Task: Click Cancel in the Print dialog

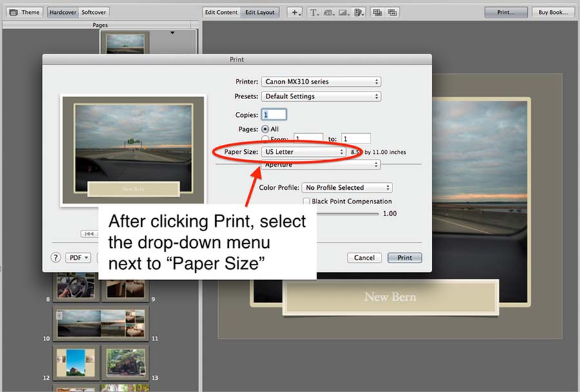Action: tap(364, 257)
